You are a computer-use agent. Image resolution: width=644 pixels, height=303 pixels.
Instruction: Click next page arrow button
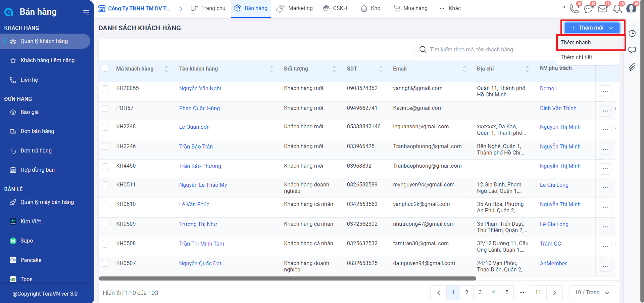[x=554, y=293]
